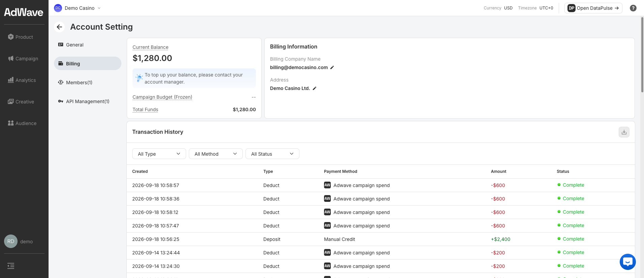The image size is (644, 278).
Task: Collapse the sidebar menu icon
Action: point(11,266)
